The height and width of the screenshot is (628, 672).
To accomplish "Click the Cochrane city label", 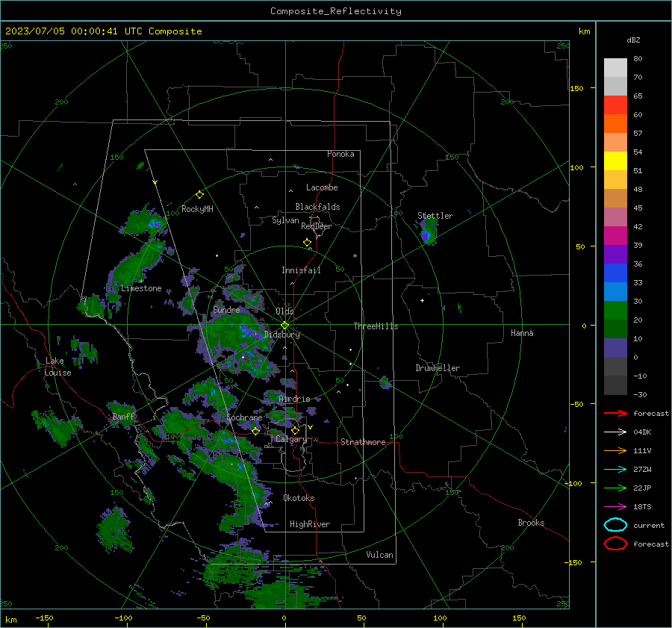I will (x=244, y=417).
